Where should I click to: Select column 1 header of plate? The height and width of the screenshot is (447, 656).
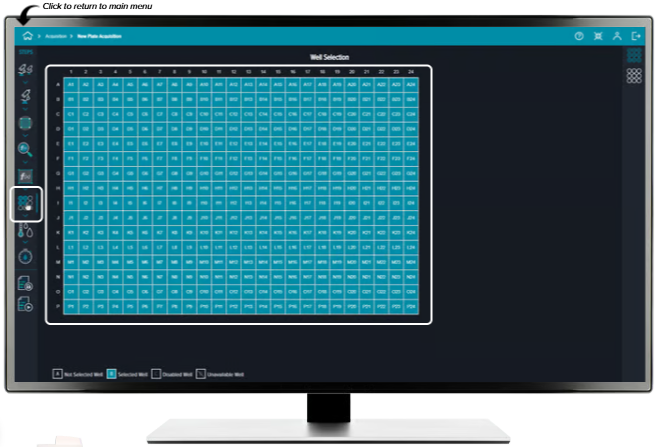point(71,72)
